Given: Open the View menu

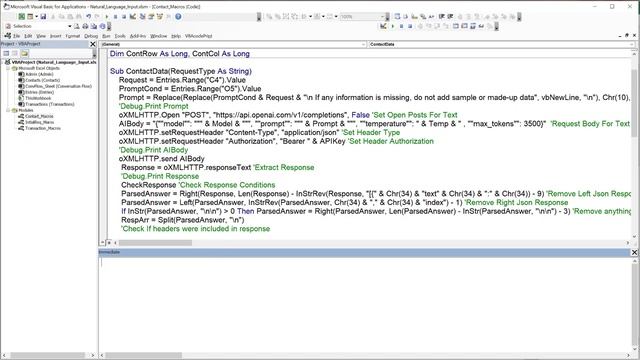Looking at the screenshot, I should pos(41,36).
